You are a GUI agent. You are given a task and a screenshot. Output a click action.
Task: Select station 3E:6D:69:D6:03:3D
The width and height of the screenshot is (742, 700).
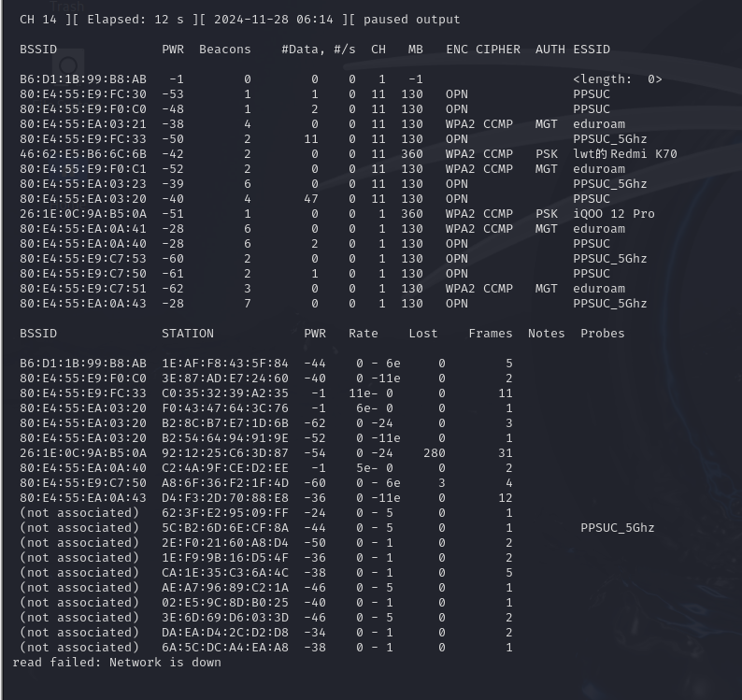point(225,618)
